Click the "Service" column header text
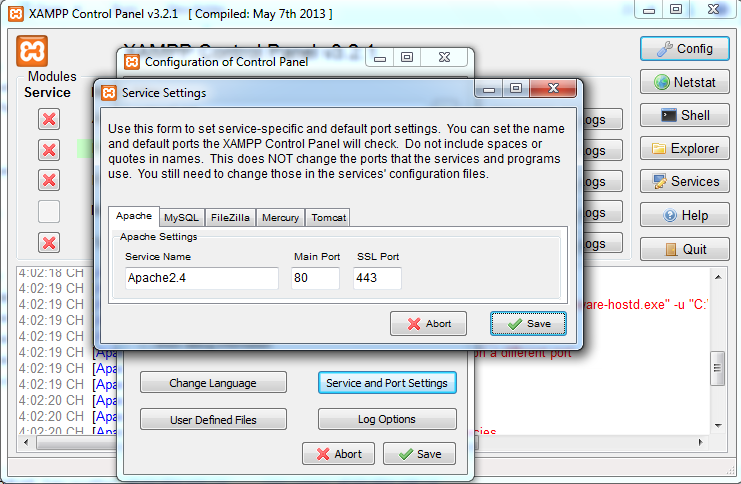 [47, 92]
